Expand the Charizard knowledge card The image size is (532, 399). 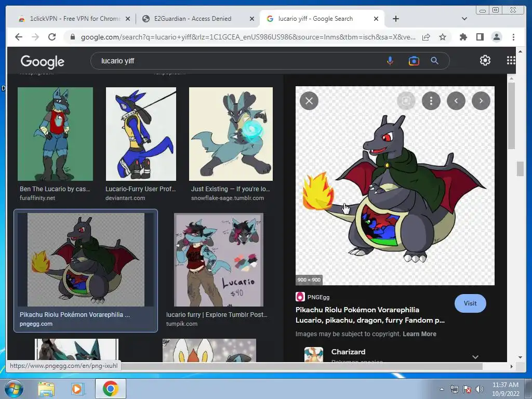(x=475, y=356)
